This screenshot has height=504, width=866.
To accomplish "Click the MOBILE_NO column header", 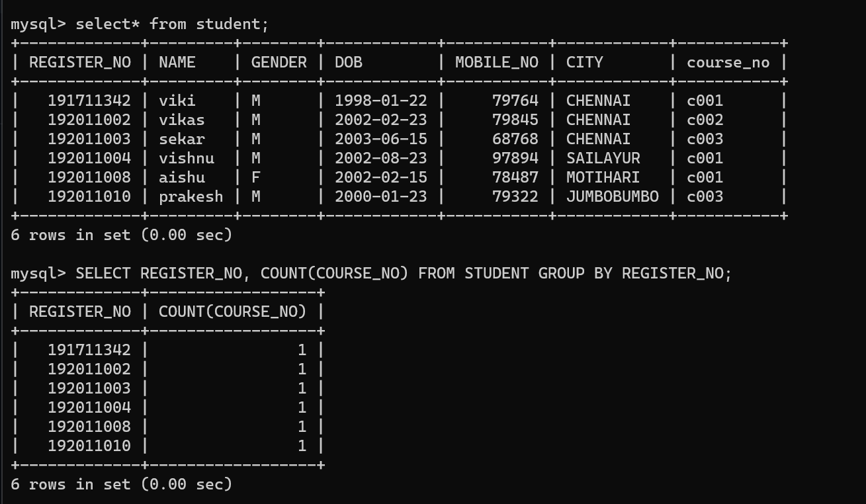I will 497,62.
